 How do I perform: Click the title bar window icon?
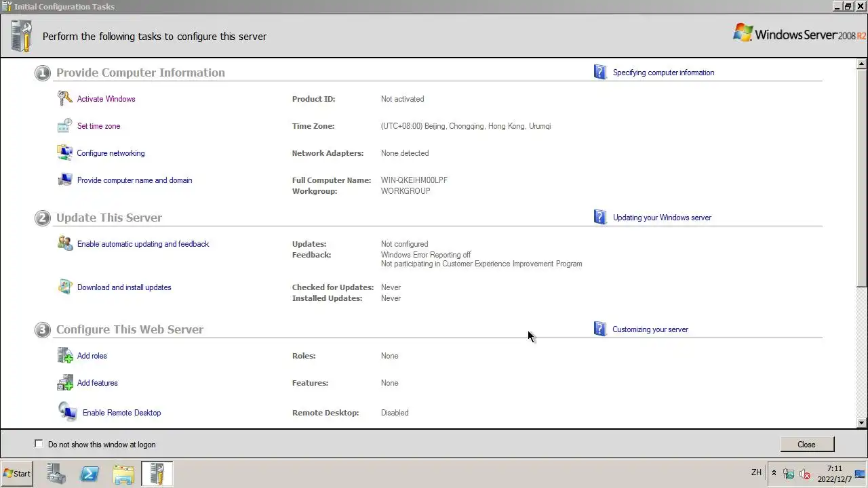tap(7, 6)
